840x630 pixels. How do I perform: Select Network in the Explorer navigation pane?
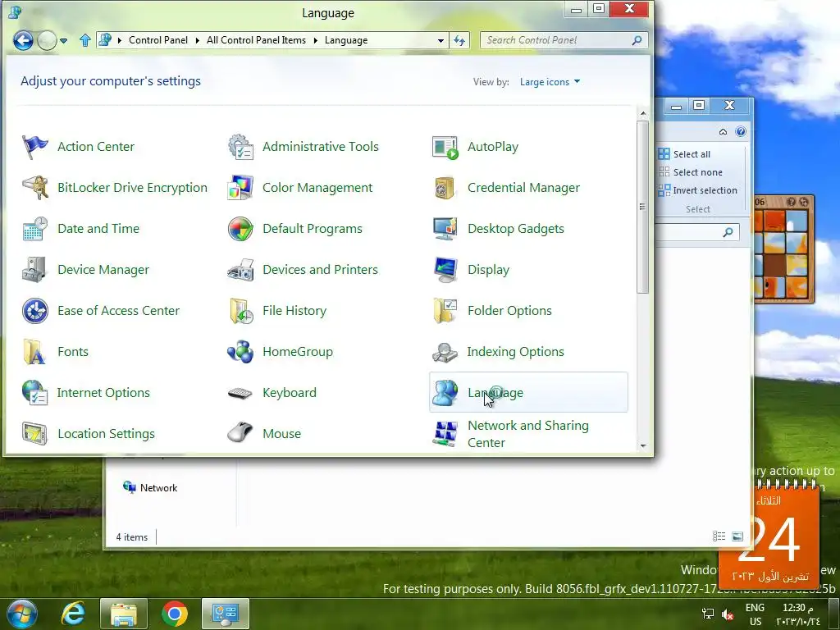[x=150, y=488]
